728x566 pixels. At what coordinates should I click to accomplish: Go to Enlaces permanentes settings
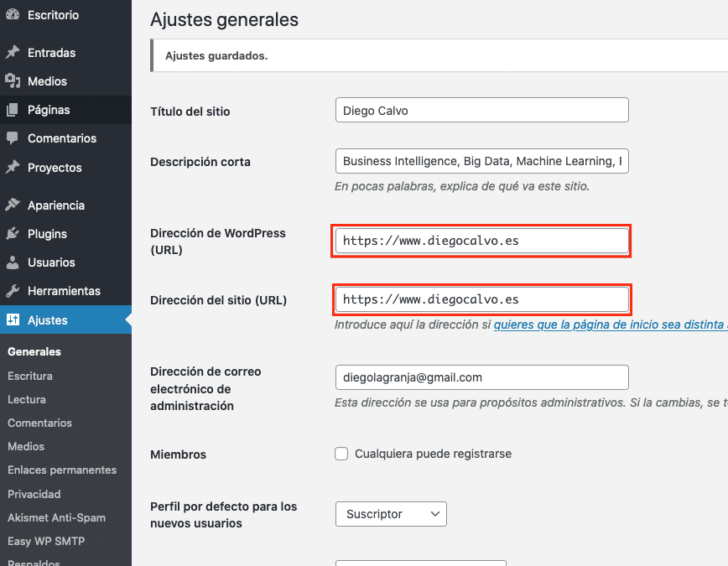point(62,470)
